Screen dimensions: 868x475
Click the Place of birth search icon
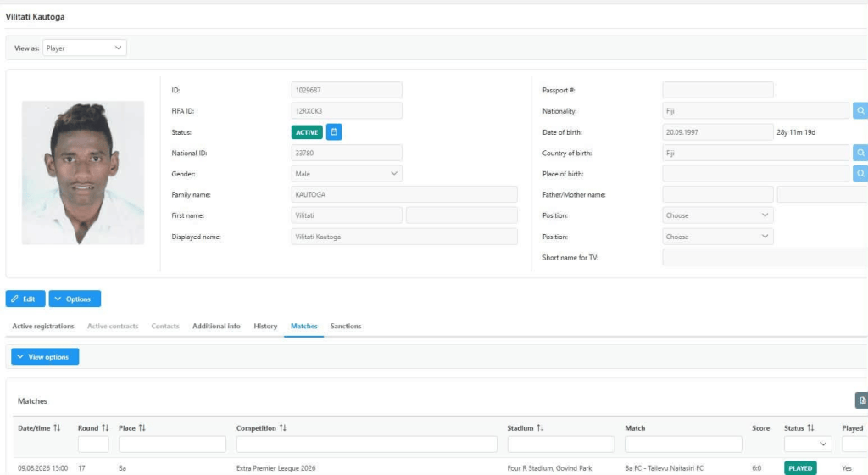[x=860, y=174]
